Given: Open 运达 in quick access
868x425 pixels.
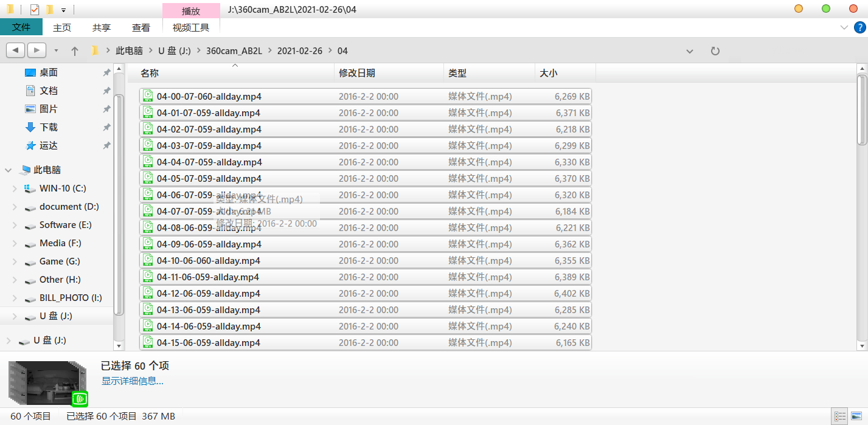Looking at the screenshot, I should click(49, 145).
